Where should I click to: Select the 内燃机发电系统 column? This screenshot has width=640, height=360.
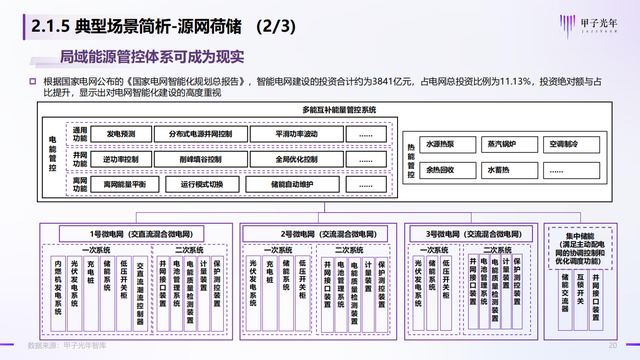coord(58,293)
